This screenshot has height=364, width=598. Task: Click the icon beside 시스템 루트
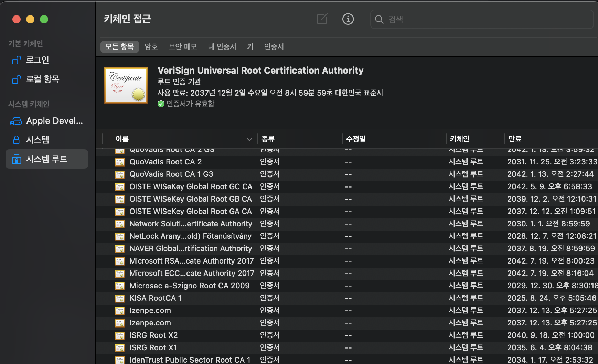pyautogui.click(x=16, y=159)
